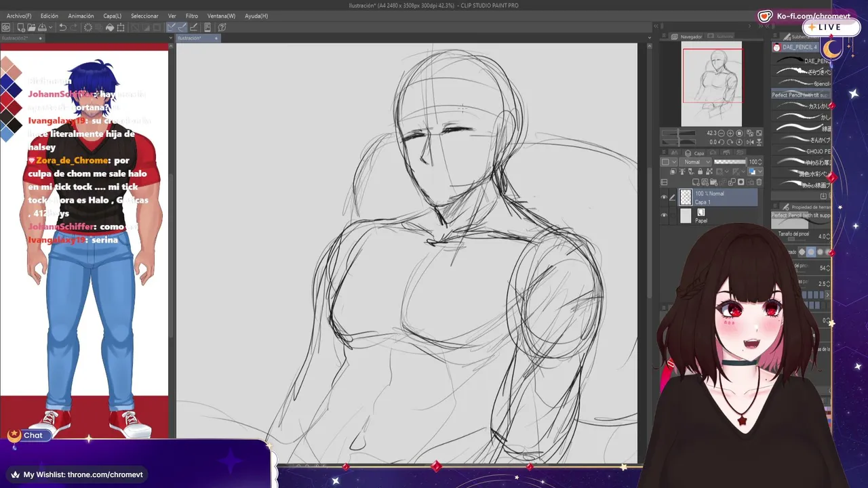Click the Clip Studio support help icon

pos(222,27)
